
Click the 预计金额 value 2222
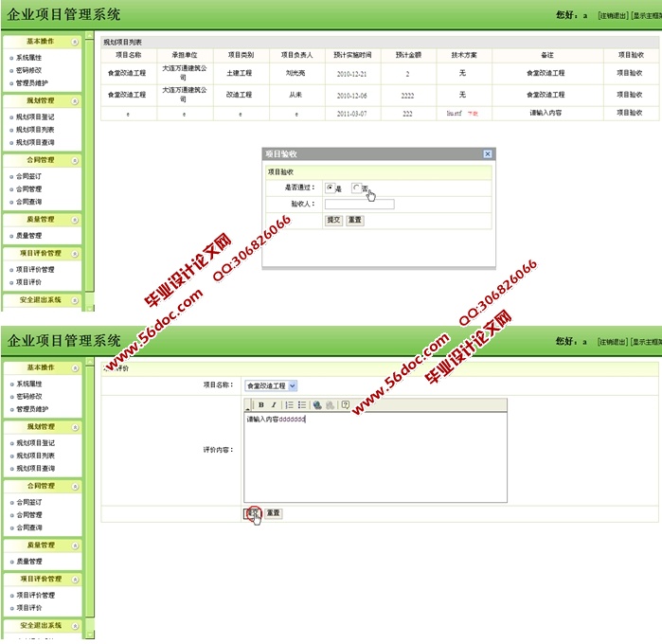pos(407,96)
